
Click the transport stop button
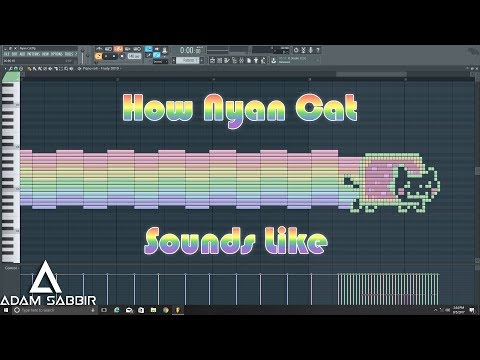point(114,56)
